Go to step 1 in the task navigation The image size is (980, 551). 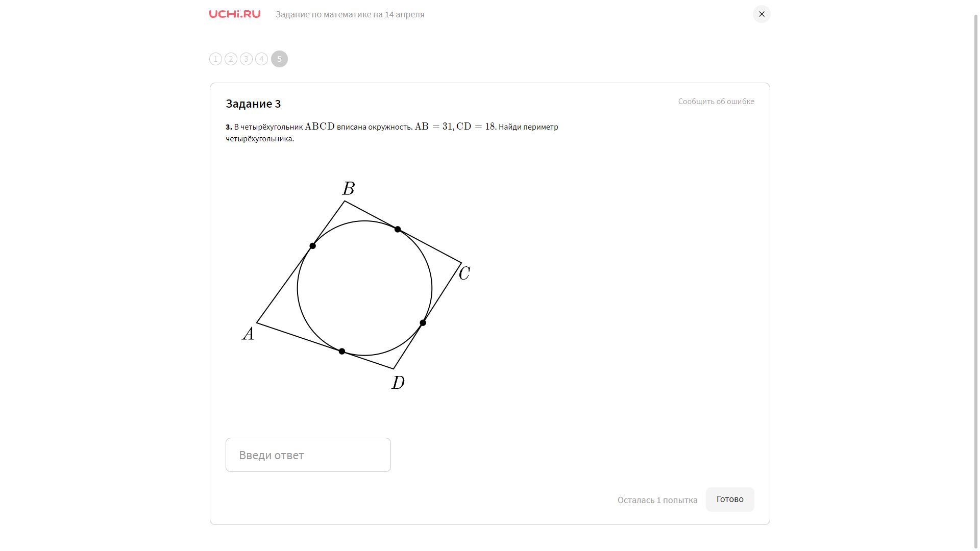pyautogui.click(x=215, y=59)
